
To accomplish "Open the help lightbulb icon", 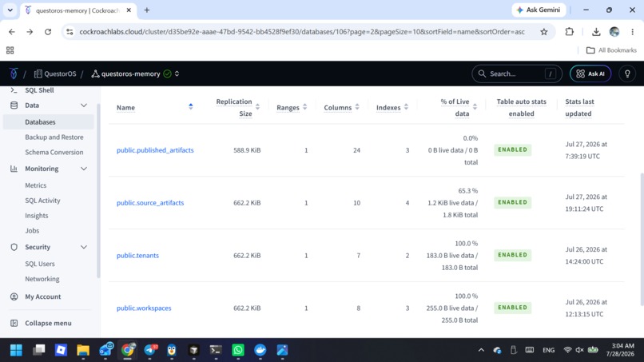I will [627, 74].
